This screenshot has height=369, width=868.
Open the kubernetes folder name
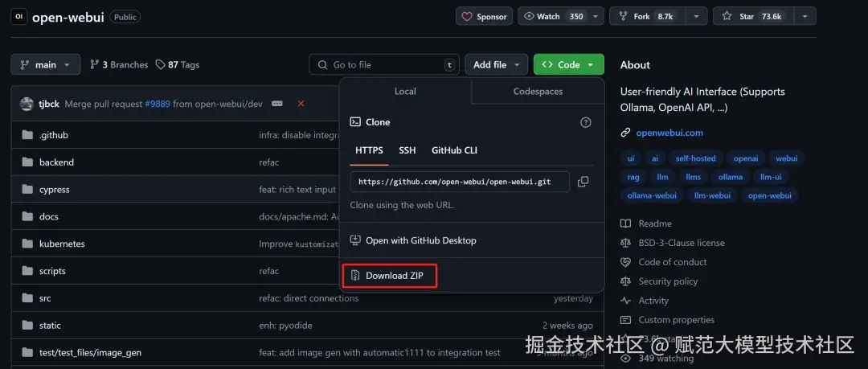tap(62, 244)
